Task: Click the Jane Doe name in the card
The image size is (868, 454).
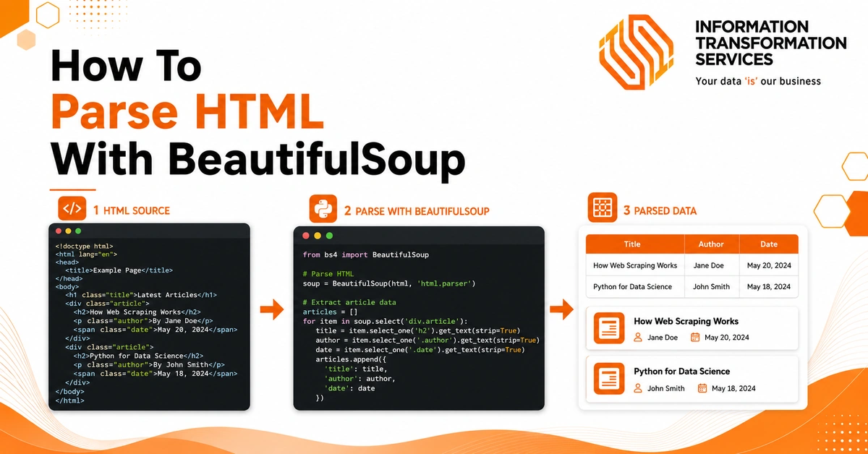Action: pos(663,338)
